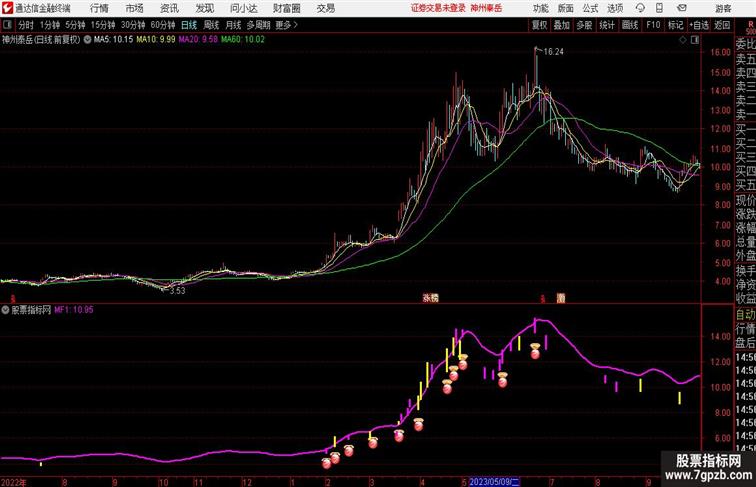Click the red 神州泰岳 stock name link
The width and height of the screenshot is (756, 487).
tap(486, 8)
